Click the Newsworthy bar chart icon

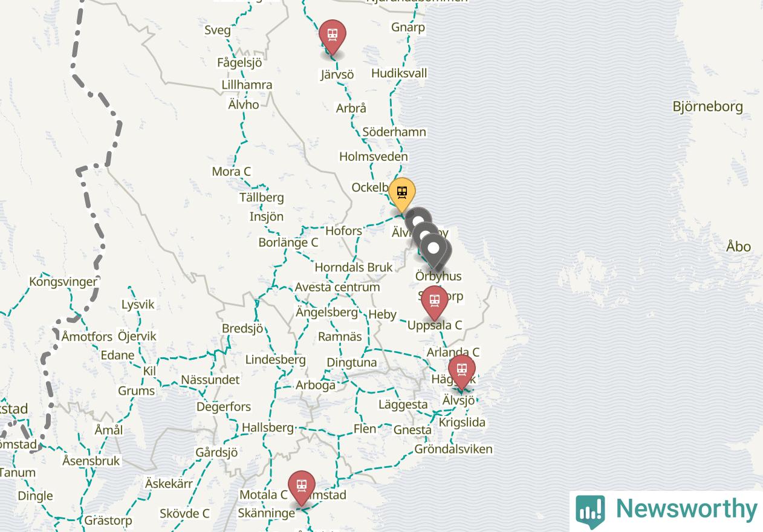pyautogui.click(x=590, y=511)
